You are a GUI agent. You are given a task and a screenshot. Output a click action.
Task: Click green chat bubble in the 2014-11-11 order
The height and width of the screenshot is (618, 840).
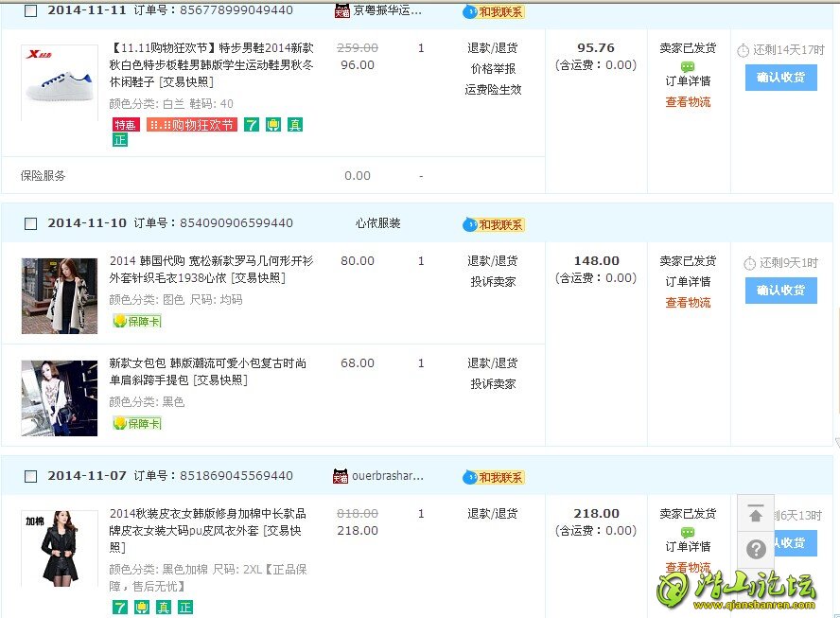click(687, 66)
